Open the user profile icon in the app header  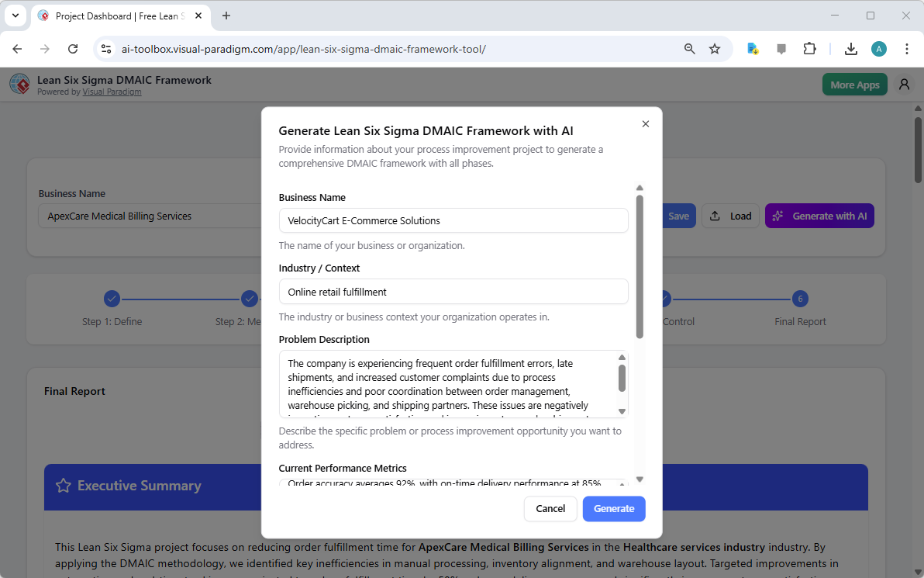coord(904,84)
